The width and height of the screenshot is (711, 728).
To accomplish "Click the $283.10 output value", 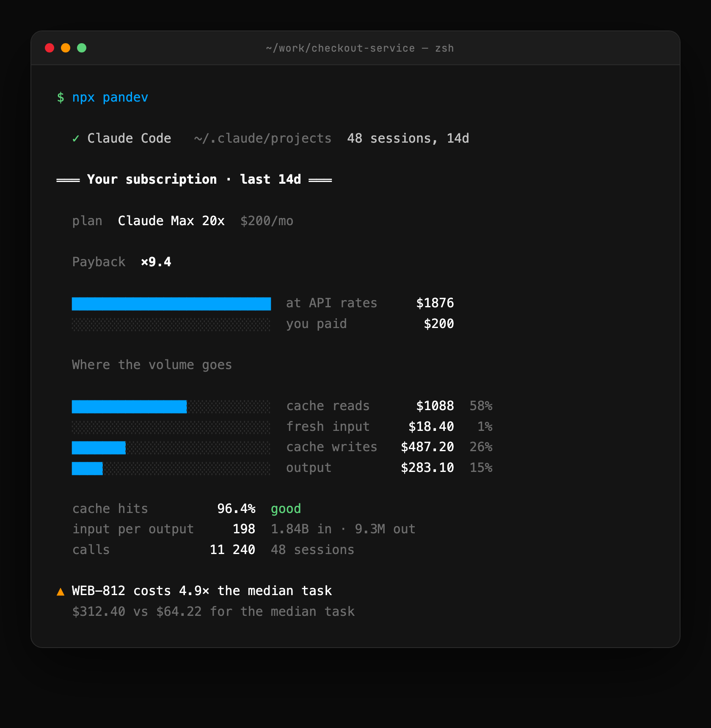I will coord(427,468).
